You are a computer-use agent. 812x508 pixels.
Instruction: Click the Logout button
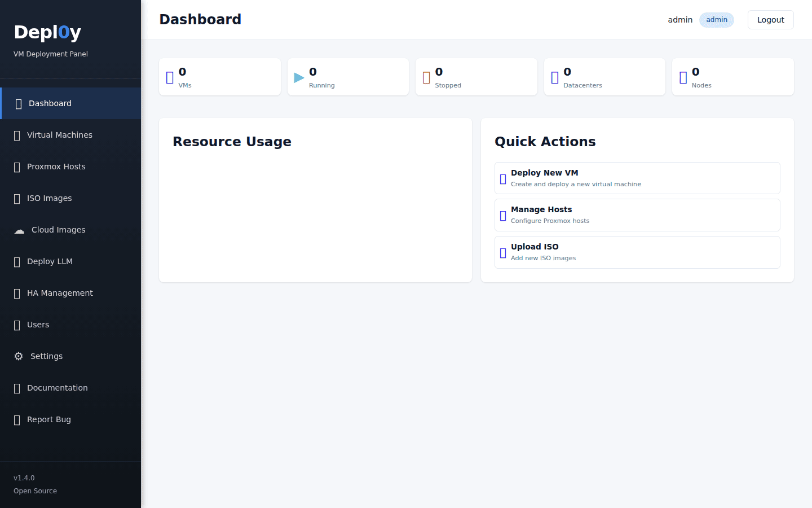pyautogui.click(x=770, y=20)
